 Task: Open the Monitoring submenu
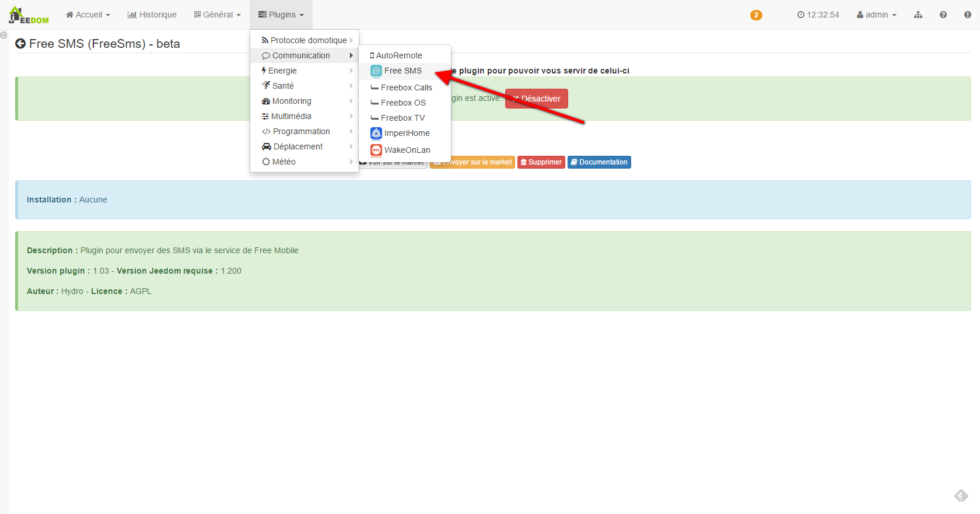click(x=304, y=101)
